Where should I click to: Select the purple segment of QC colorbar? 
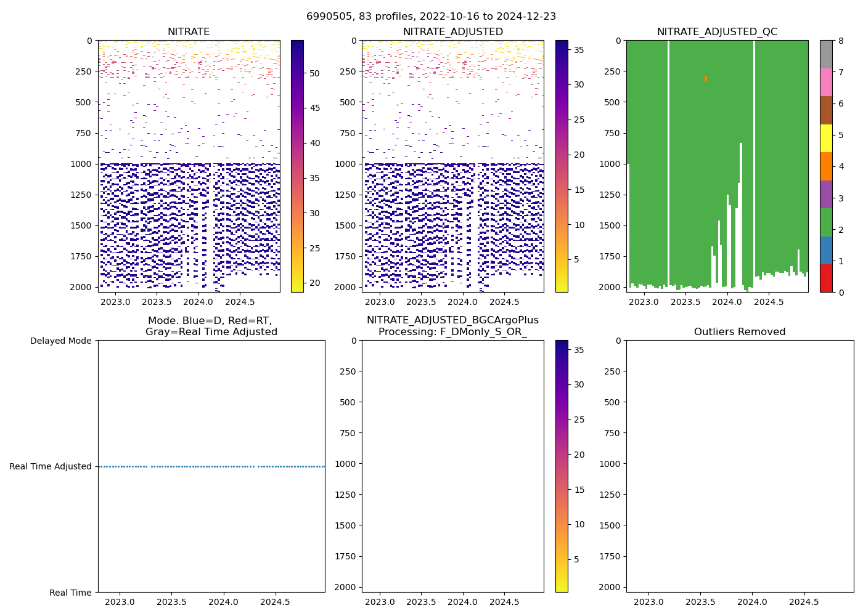pyautogui.click(x=826, y=194)
